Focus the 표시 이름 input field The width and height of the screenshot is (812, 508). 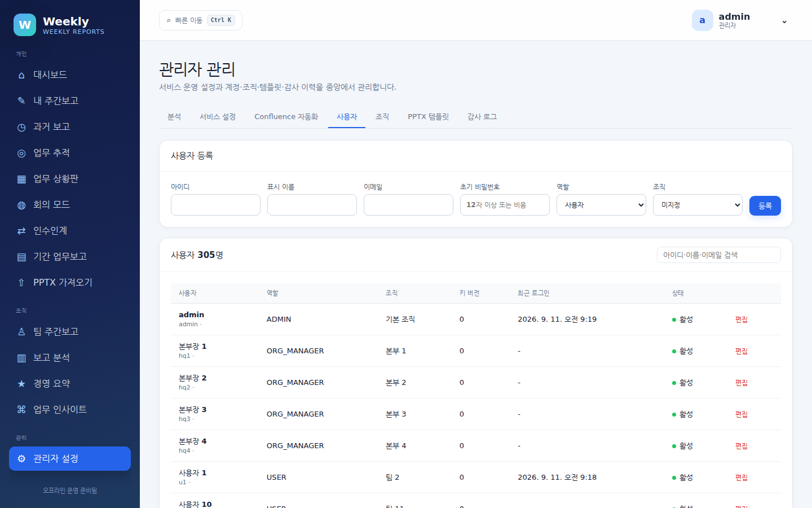coord(312,205)
